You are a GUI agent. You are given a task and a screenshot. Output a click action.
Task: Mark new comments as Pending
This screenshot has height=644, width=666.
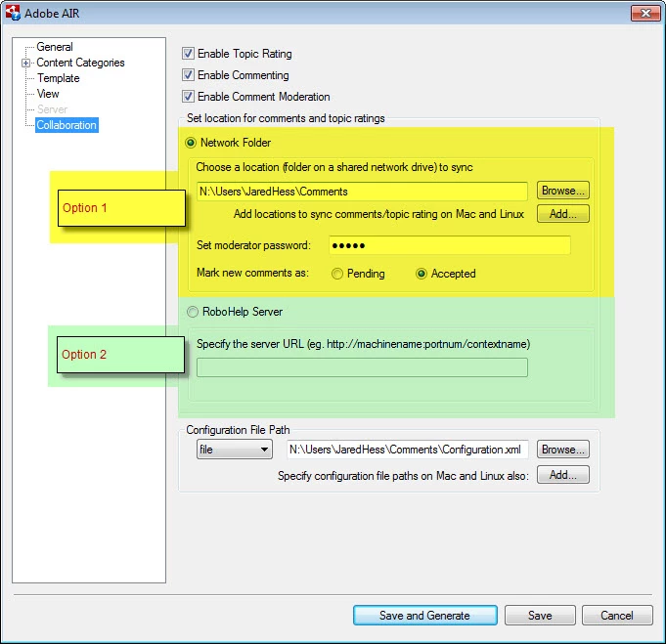point(337,274)
